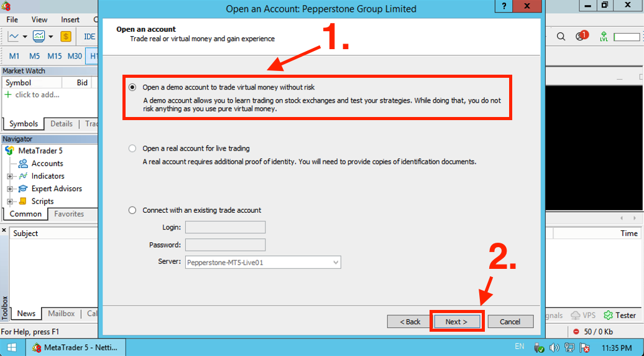The image size is (644, 356).
Task: Switch to the Favorites tab in Navigator
Action: click(x=69, y=213)
